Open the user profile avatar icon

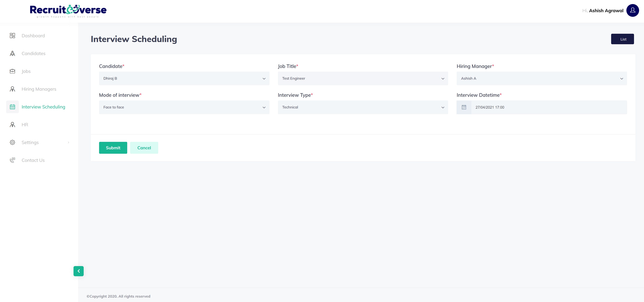point(632,11)
